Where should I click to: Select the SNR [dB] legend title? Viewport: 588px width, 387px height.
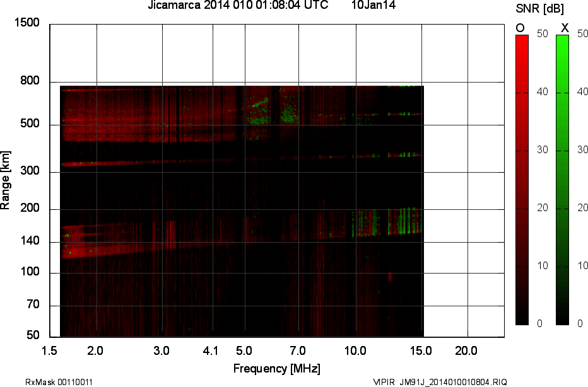pyautogui.click(x=539, y=8)
